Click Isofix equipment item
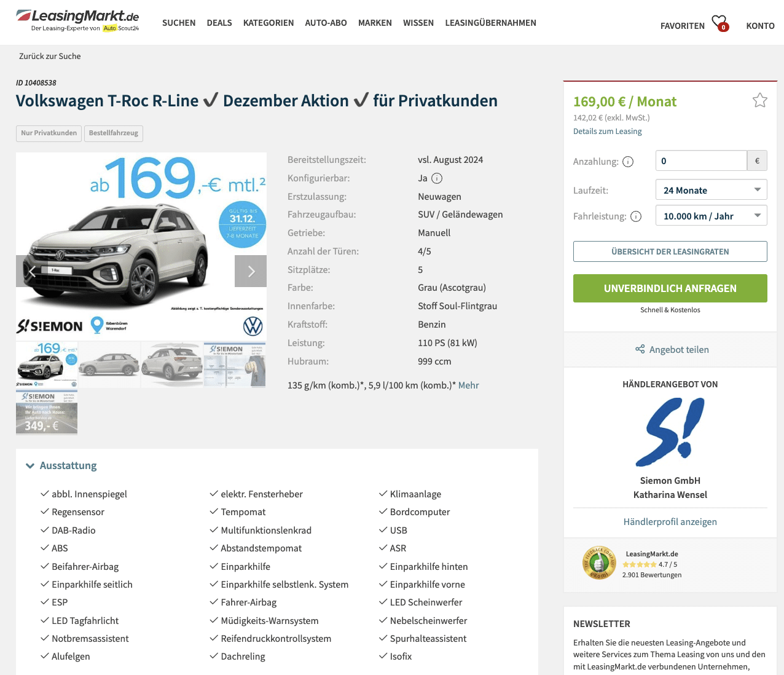The height and width of the screenshot is (675, 784). pos(401,656)
